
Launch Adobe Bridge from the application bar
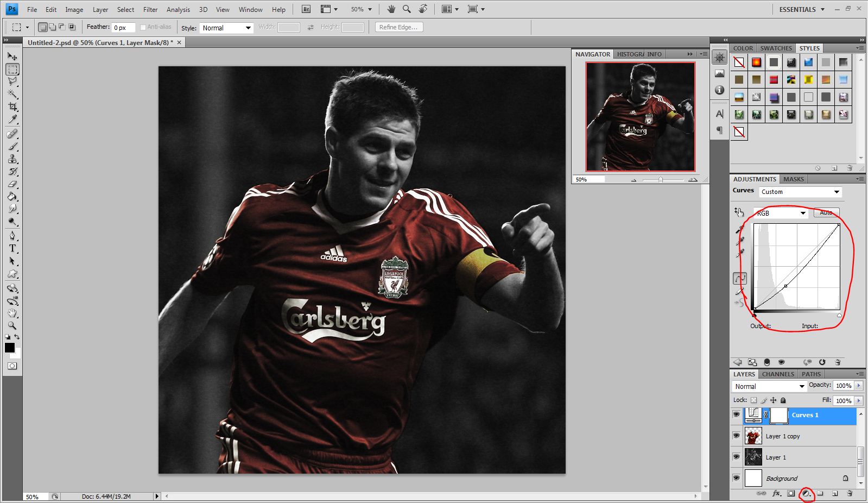coord(306,9)
